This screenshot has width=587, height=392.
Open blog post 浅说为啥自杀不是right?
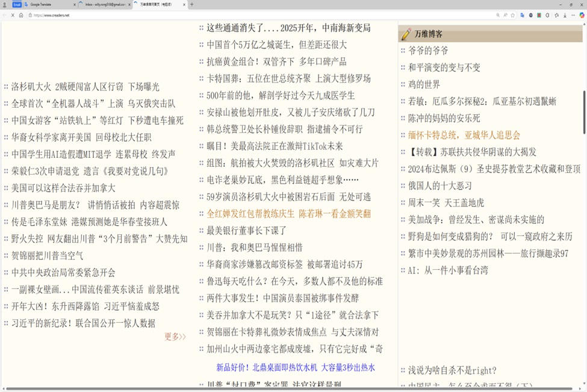[452, 371]
